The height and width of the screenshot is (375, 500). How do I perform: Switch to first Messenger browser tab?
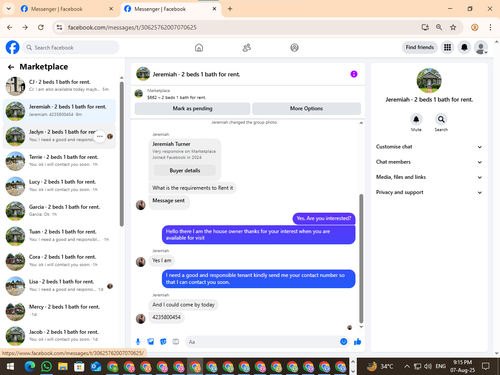pyautogui.click(x=66, y=9)
